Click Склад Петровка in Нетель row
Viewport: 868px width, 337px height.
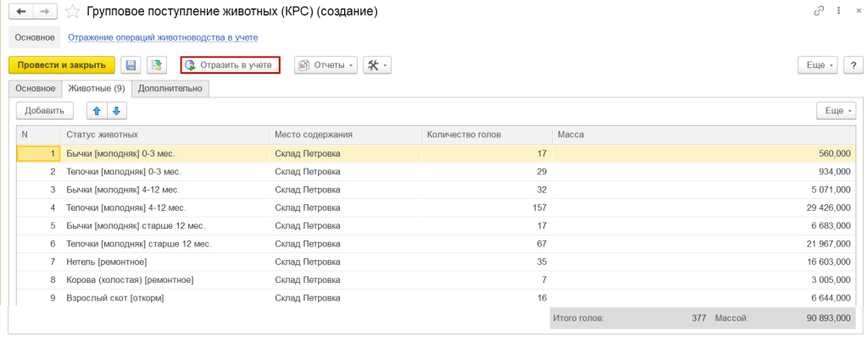[346, 262]
